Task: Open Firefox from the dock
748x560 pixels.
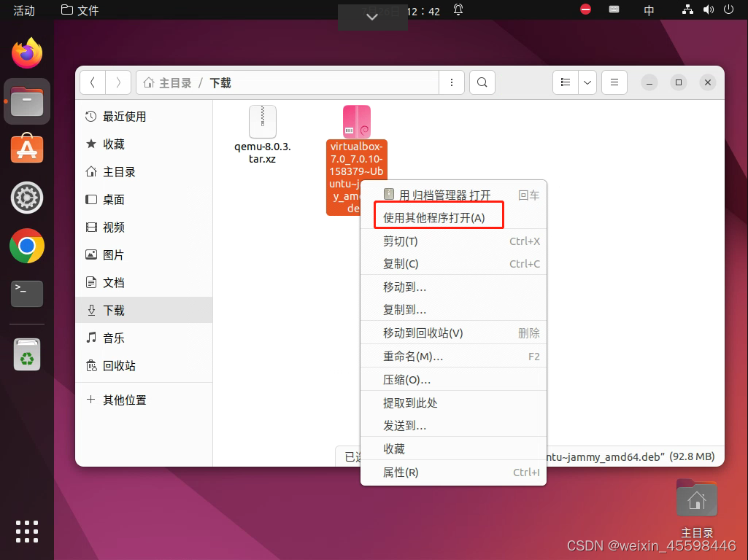Action: (x=27, y=53)
